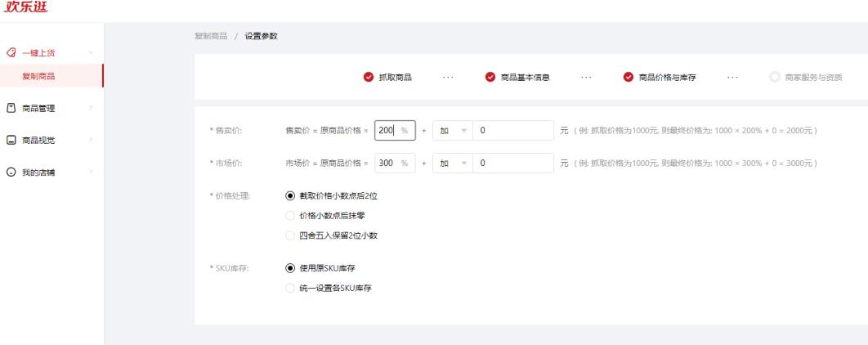The height and width of the screenshot is (345, 868).
Task: Click the 商品价格与库存 checkmark step icon
Action: click(629, 77)
